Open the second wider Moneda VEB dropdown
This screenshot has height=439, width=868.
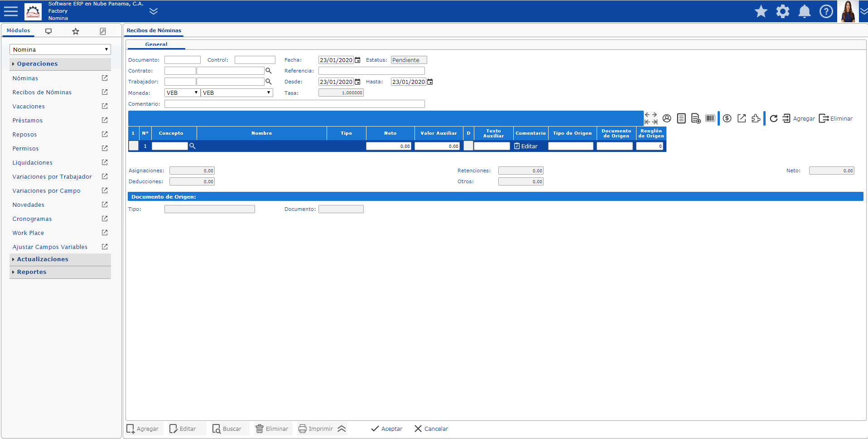(236, 93)
